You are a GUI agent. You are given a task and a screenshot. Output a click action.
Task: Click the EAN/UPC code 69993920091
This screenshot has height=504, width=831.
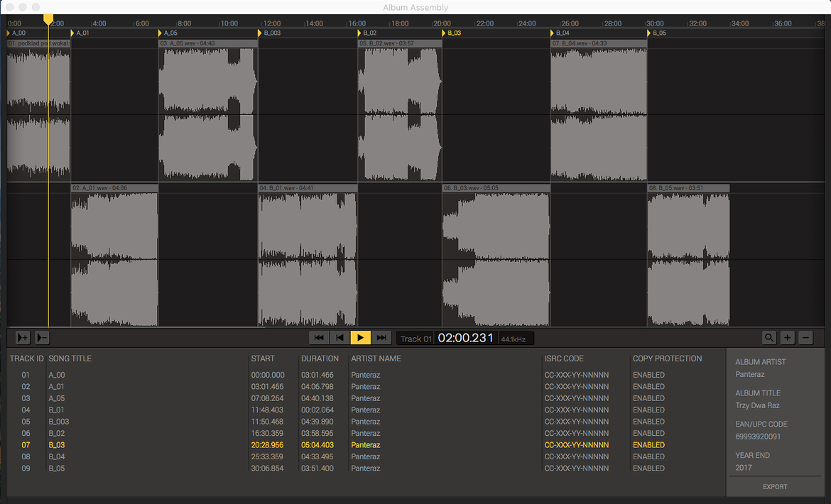pos(758,437)
